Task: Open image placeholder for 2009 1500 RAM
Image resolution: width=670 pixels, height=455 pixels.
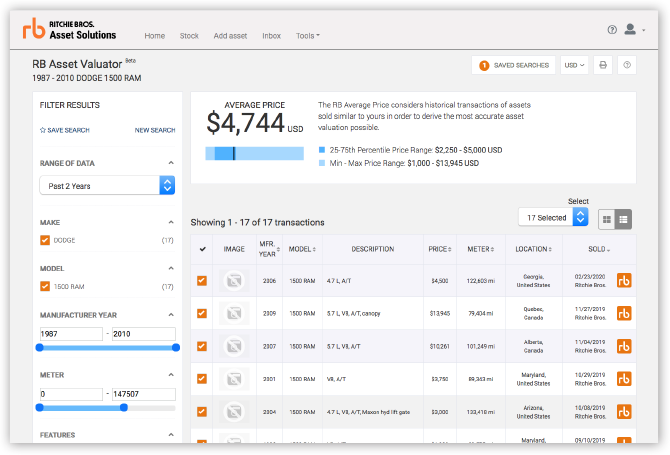Action: click(x=234, y=313)
